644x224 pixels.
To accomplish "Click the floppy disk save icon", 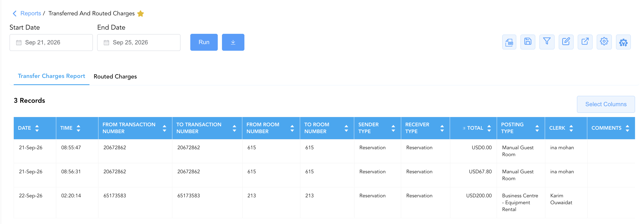I will click(528, 42).
